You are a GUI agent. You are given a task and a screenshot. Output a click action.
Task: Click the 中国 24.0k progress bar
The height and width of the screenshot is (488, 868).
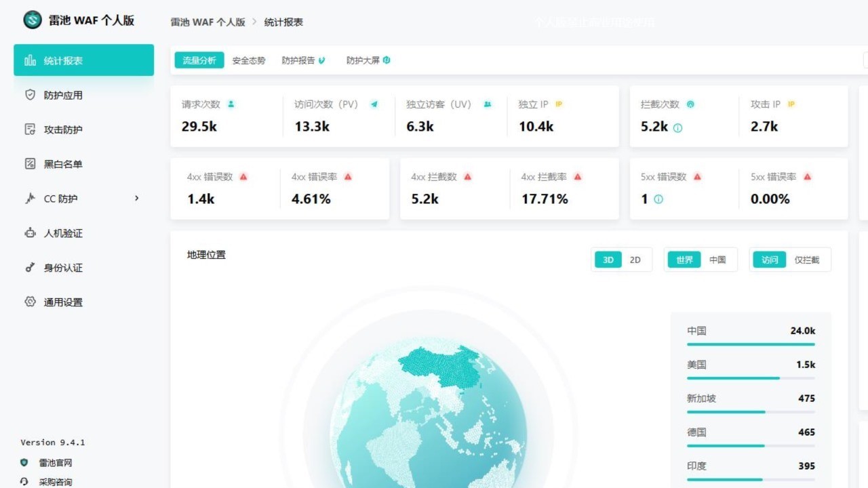click(751, 344)
